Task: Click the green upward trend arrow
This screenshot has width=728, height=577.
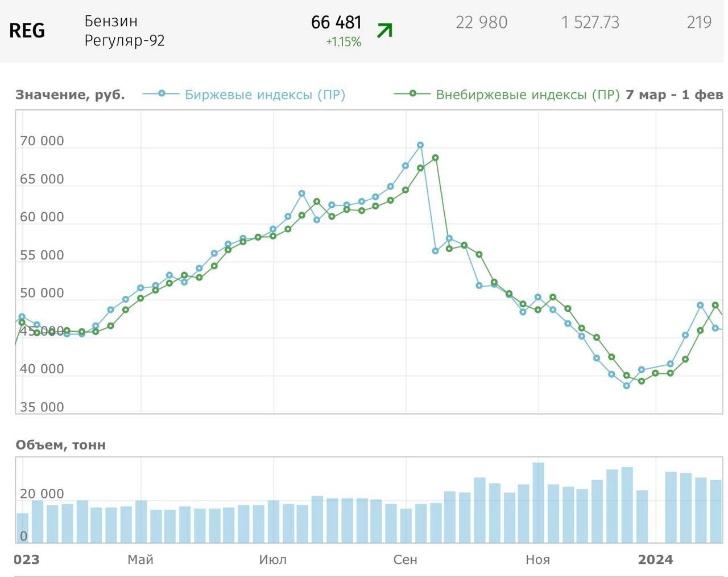Action: [385, 30]
